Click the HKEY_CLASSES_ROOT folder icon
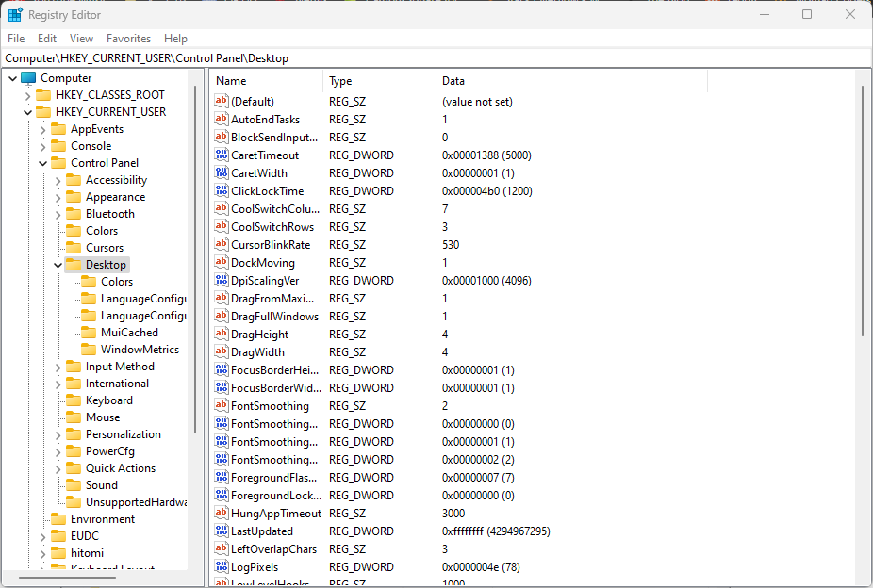This screenshot has height=588, width=873. point(43,95)
